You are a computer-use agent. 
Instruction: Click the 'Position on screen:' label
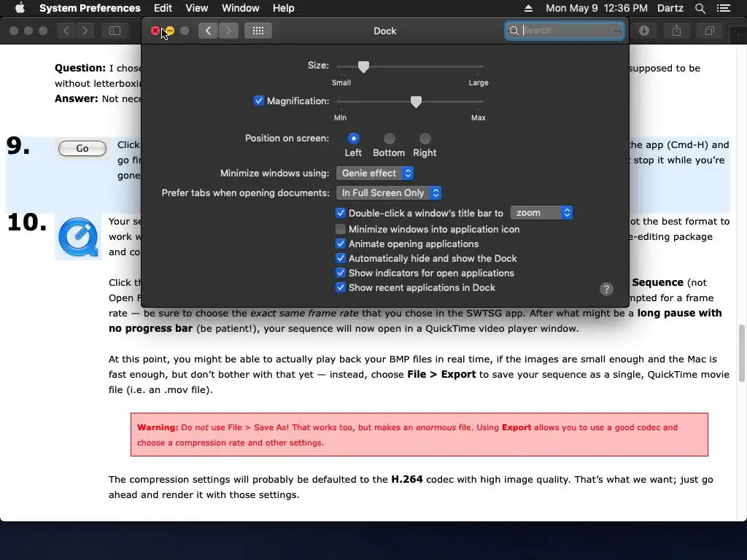[x=287, y=138]
